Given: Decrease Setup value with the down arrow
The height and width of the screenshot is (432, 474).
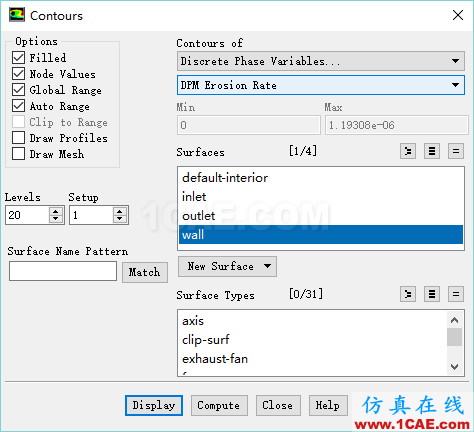Looking at the screenshot, I should (120, 219).
